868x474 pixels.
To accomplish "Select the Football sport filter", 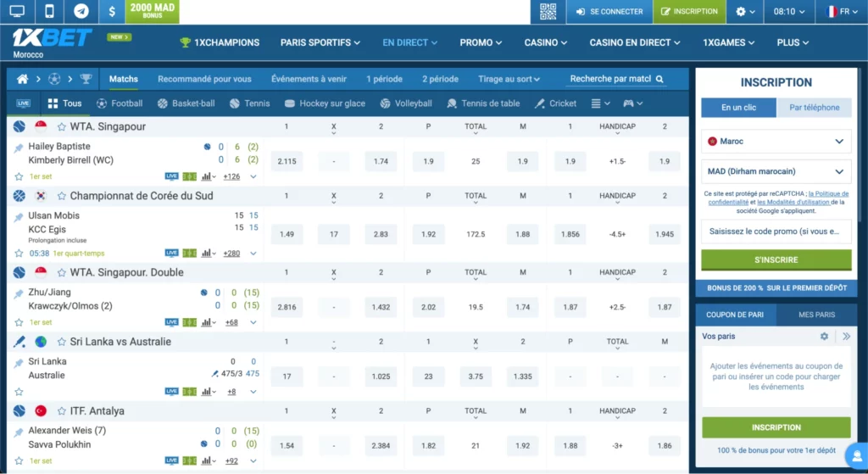I will coord(120,103).
